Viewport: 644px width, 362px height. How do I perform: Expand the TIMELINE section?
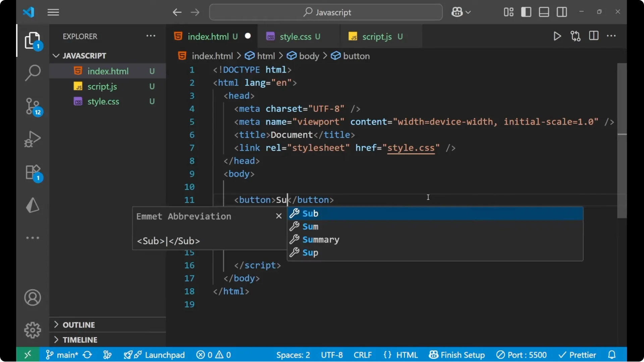pos(79,340)
